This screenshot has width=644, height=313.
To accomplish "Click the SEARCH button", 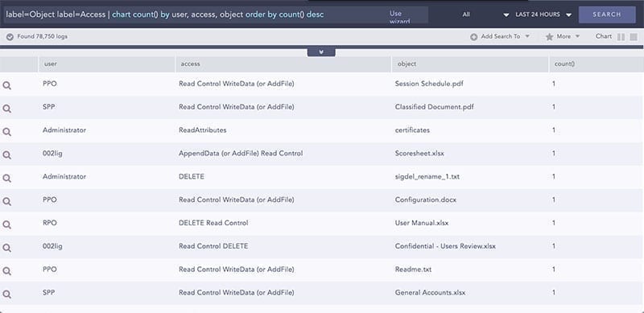I will [607, 14].
